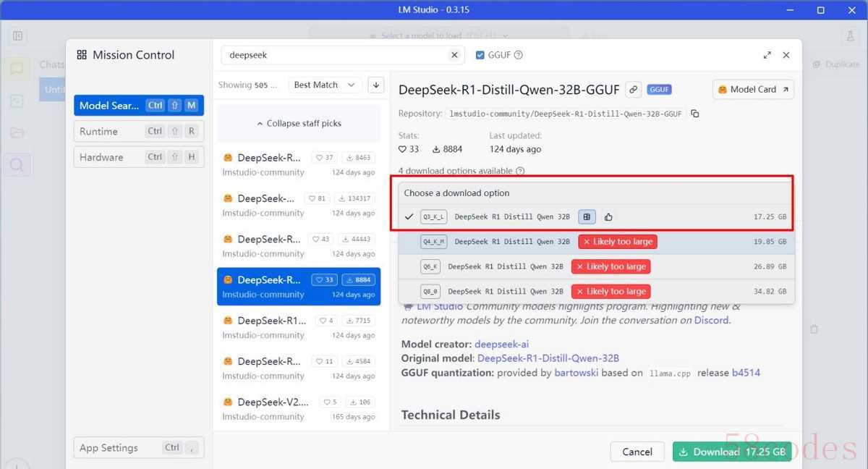
Task: Click Likely too large badge on Q6_K
Action: [x=610, y=266]
